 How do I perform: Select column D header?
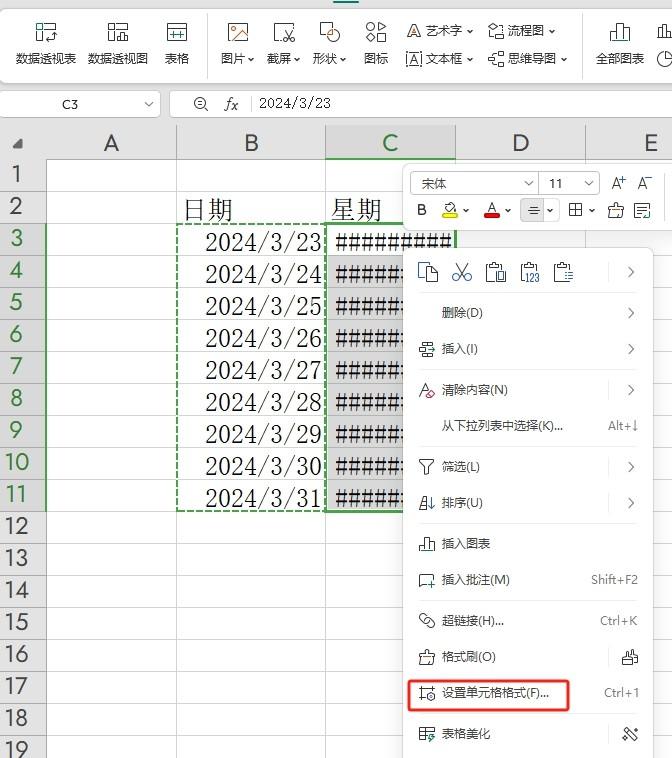(520, 143)
